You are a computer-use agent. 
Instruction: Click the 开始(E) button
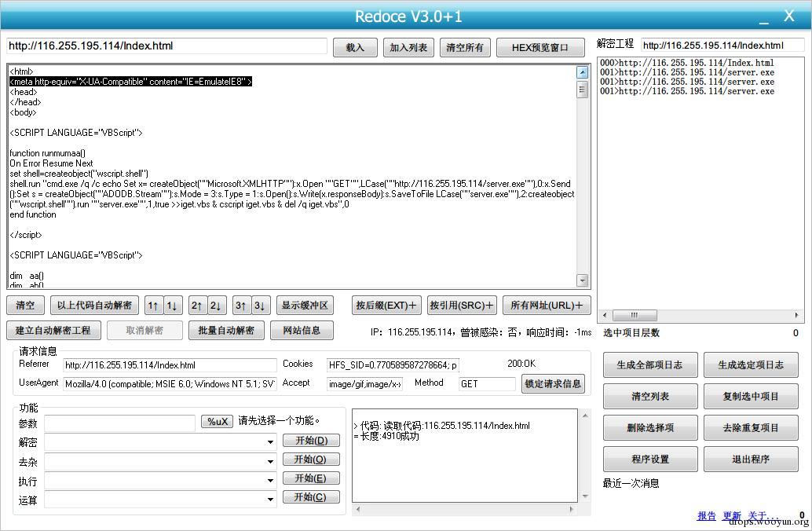(x=311, y=478)
